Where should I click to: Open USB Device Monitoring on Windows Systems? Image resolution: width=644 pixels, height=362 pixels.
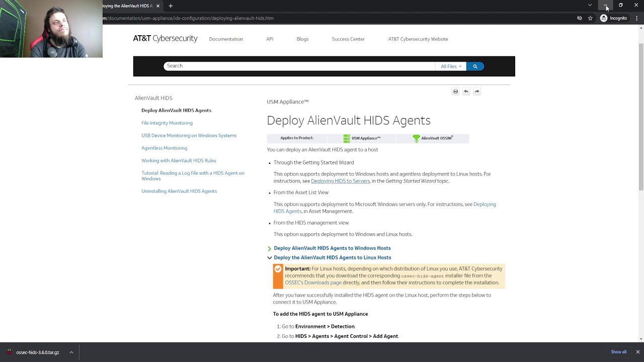point(189,135)
